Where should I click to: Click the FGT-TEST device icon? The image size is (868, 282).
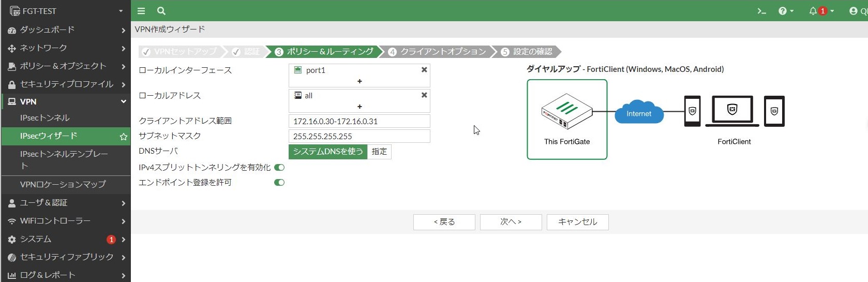[x=14, y=11]
